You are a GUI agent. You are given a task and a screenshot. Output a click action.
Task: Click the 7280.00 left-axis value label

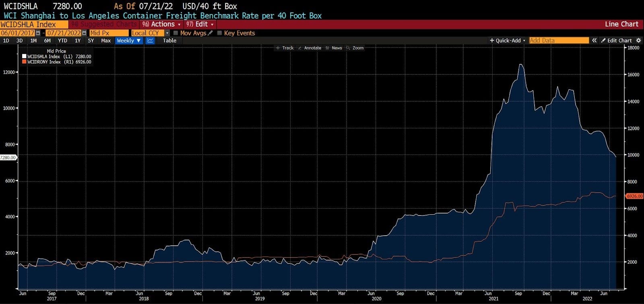[8, 158]
